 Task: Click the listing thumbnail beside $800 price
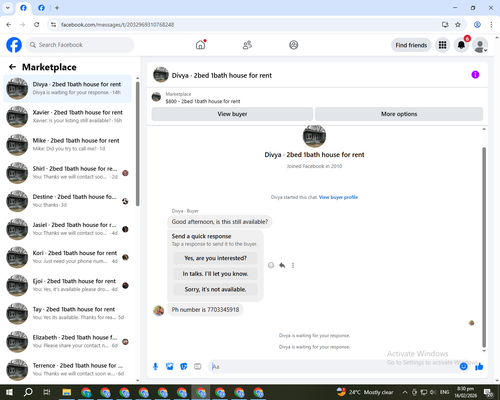156,97
